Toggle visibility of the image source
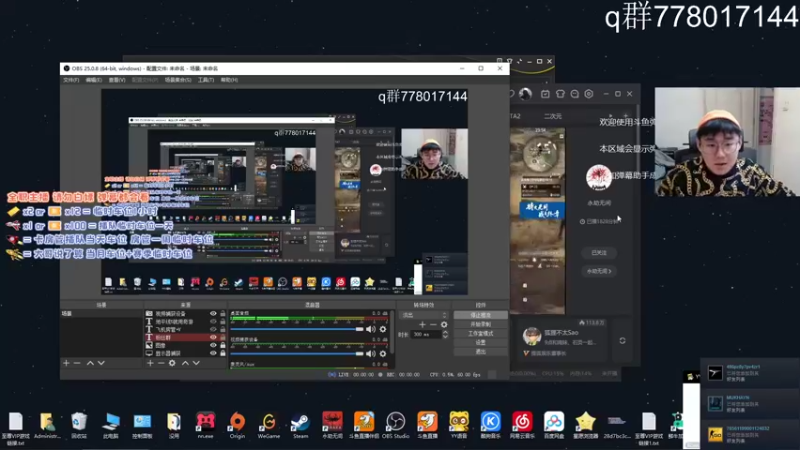Screen dimensions: 800x450 [x=213, y=345]
